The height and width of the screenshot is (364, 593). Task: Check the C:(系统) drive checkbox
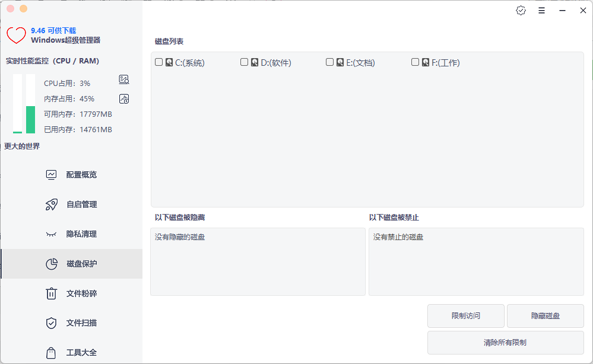click(159, 62)
